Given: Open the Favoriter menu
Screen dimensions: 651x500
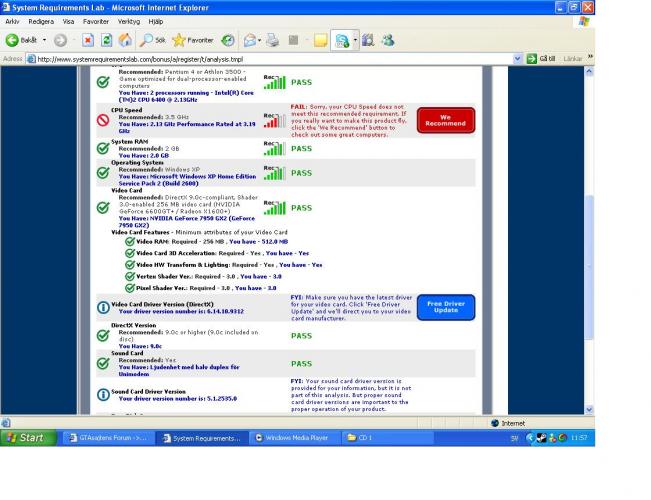Looking at the screenshot, I should click(95, 21).
